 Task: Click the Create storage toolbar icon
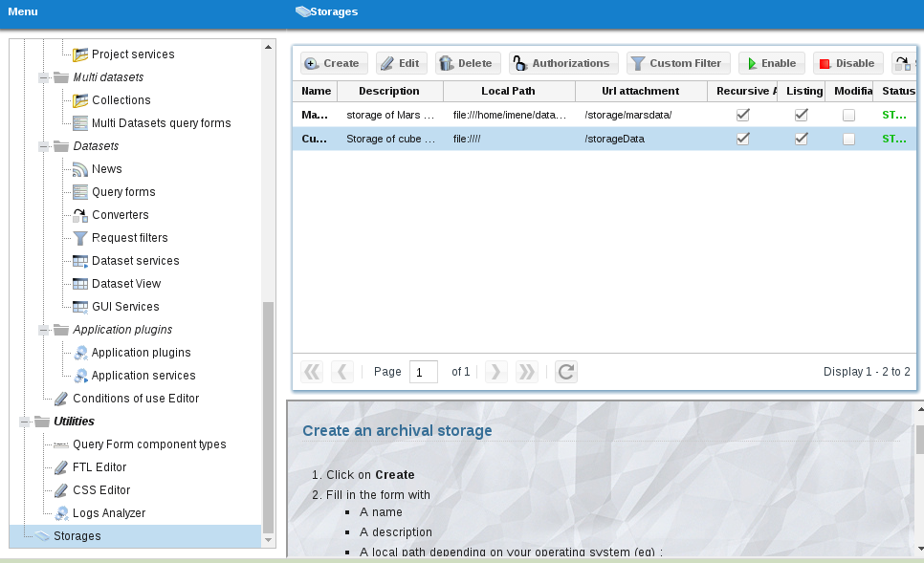(x=312, y=64)
